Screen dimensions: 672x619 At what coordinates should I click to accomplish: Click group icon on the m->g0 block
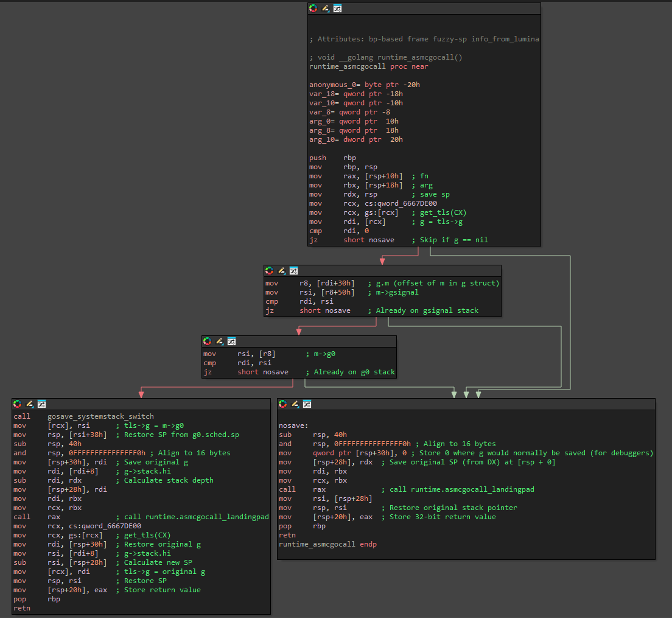pyautogui.click(x=231, y=341)
